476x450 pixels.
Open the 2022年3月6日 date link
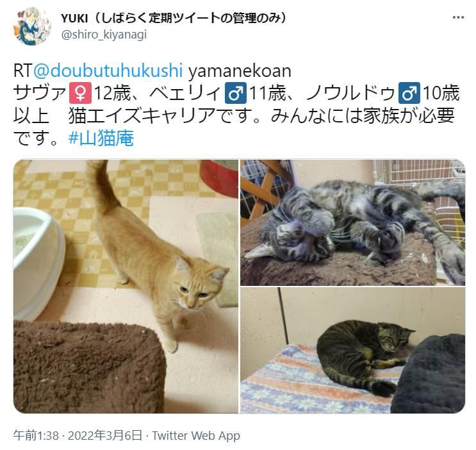[x=104, y=435]
